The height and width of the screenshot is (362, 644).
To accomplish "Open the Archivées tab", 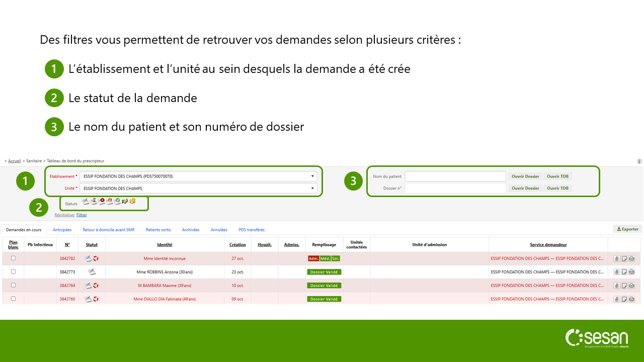I will point(191,230).
